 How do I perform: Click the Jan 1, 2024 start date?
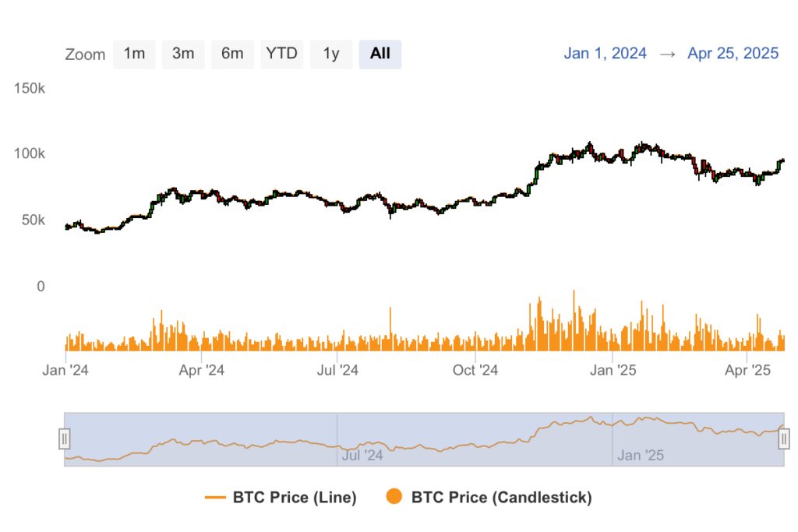tap(606, 54)
